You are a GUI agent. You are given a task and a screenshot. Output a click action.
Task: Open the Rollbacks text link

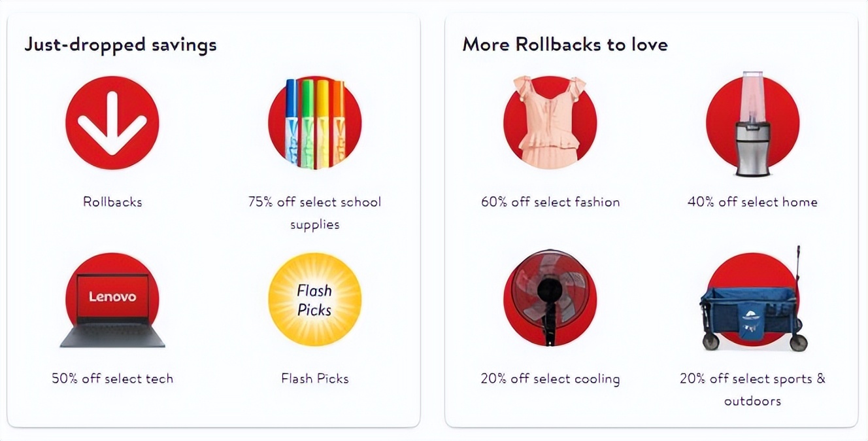point(112,202)
